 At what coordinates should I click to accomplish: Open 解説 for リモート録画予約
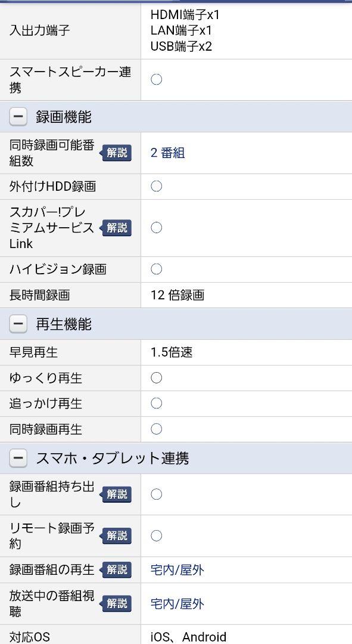pyautogui.click(x=116, y=535)
